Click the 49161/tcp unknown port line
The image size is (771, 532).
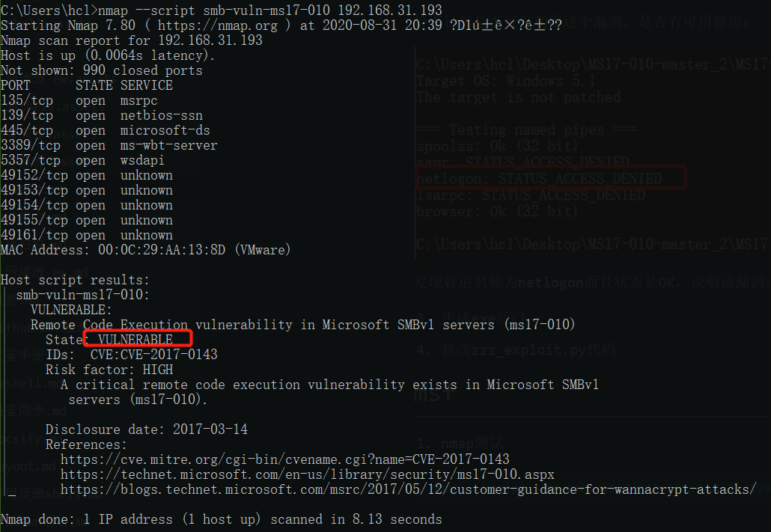click(x=87, y=234)
